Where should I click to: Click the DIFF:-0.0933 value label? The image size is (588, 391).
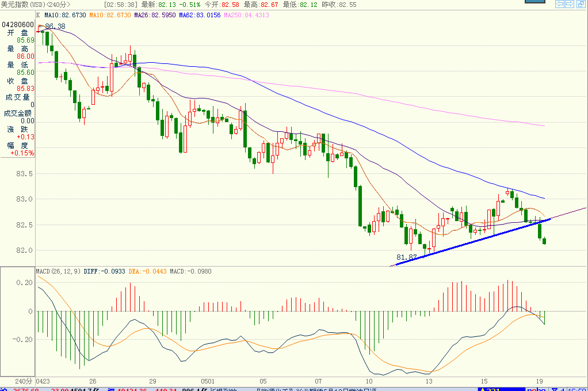[x=105, y=271]
